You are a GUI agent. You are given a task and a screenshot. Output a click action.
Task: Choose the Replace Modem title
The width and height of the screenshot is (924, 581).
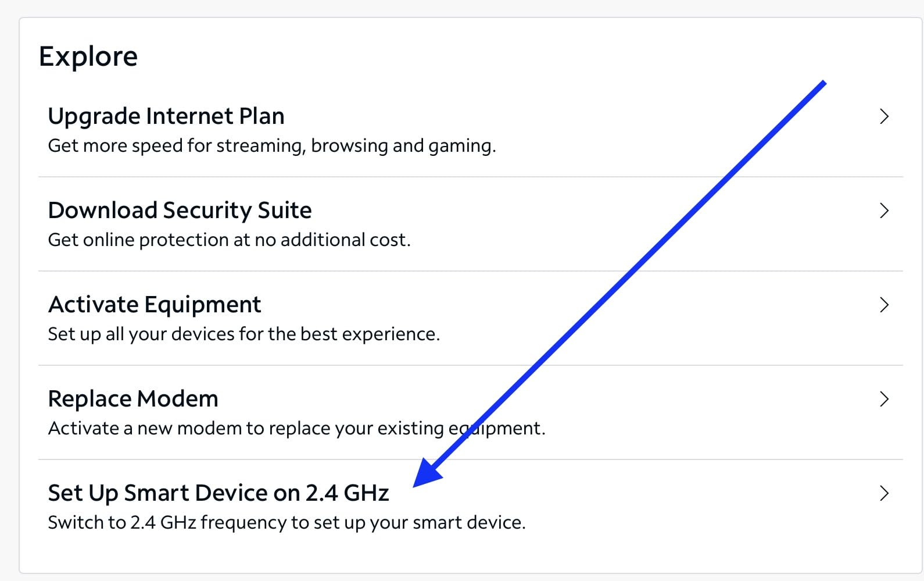(133, 399)
